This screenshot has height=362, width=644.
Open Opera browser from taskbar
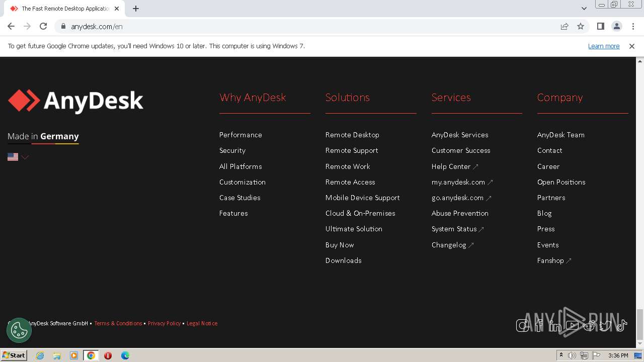(108, 355)
